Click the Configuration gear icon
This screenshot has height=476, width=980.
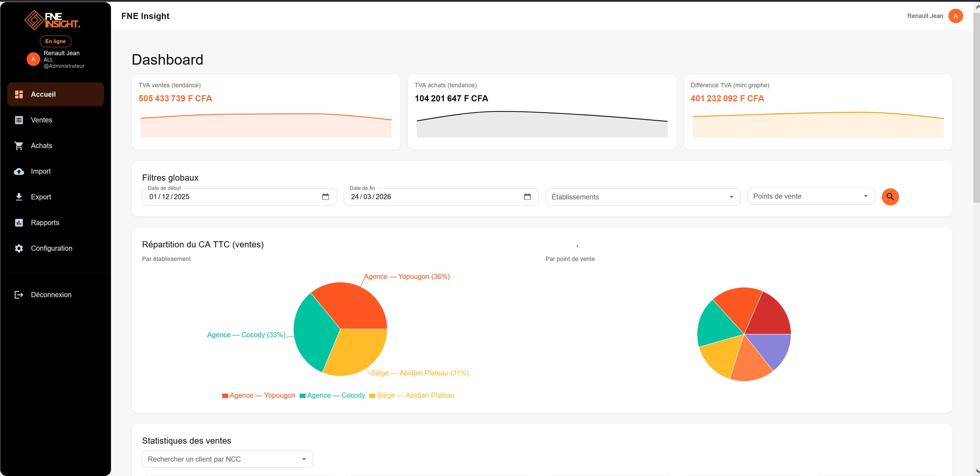click(x=19, y=248)
